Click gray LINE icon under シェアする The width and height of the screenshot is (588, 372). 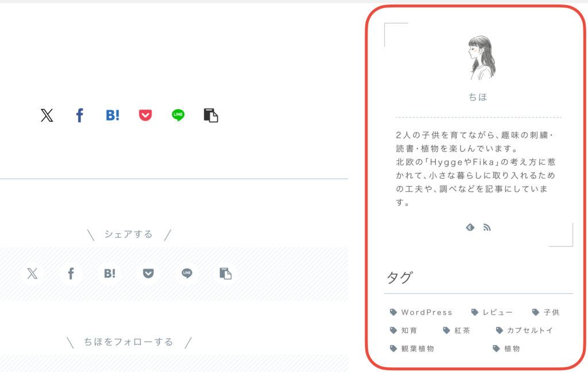pyautogui.click(x=187, y=273)
